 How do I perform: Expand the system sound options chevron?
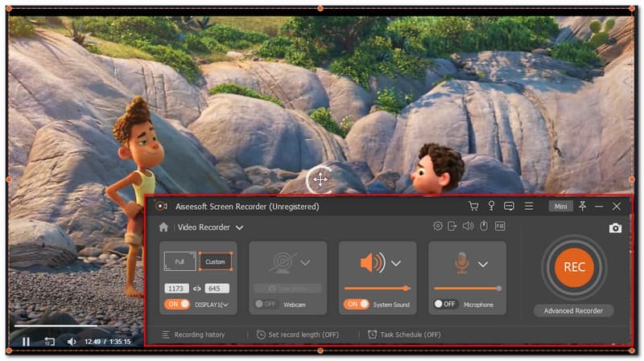[396, 263]
